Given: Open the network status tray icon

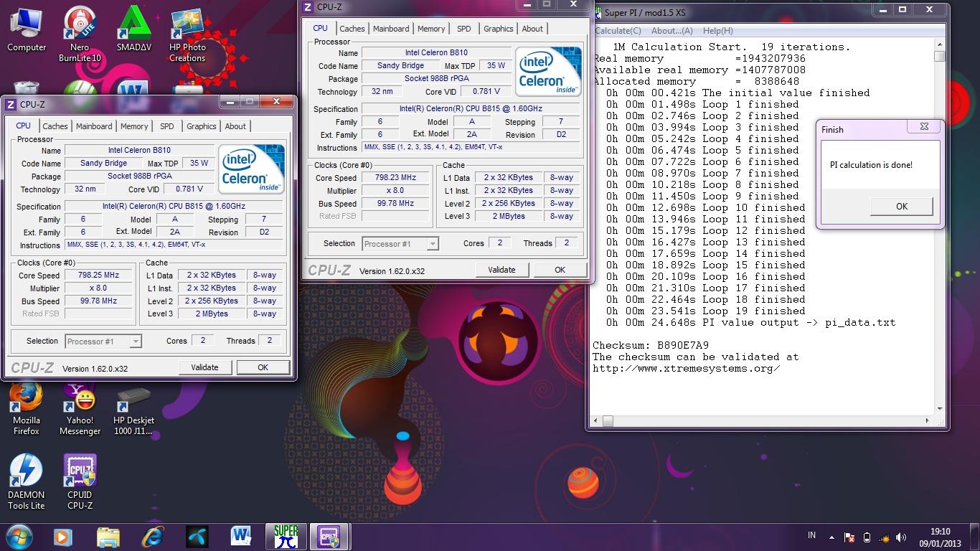Looking at the screenshot, I should 885,537.
